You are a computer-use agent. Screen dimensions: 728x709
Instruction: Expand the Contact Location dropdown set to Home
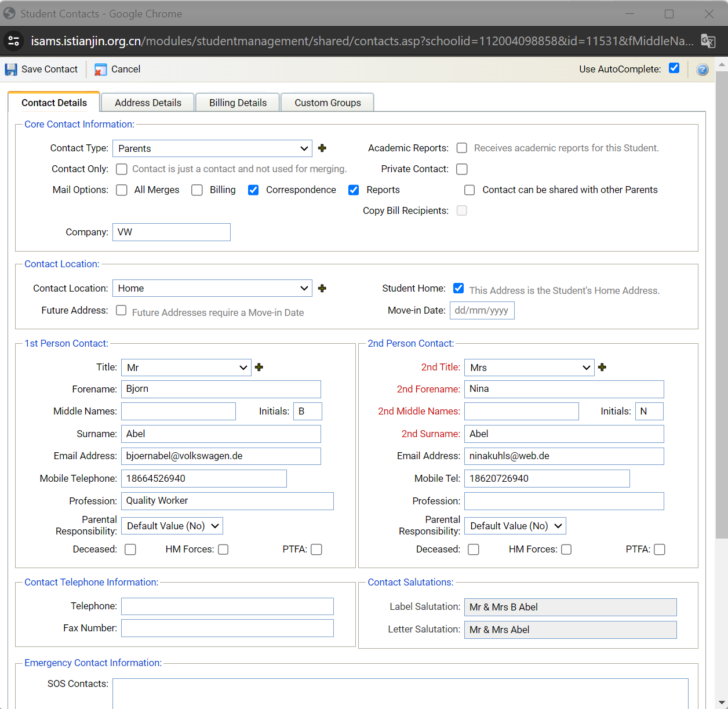click(x=212, y=289)
